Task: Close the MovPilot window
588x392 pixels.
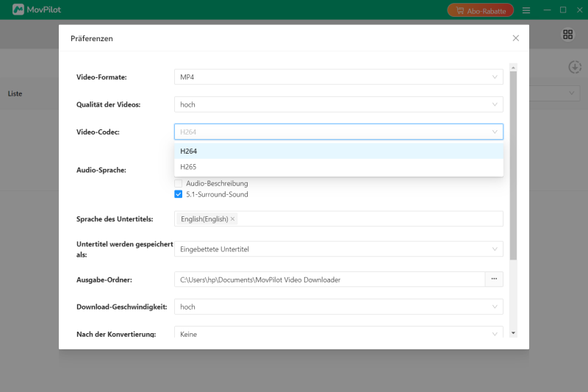Action: pyautogui.click(x=579, y=10)
